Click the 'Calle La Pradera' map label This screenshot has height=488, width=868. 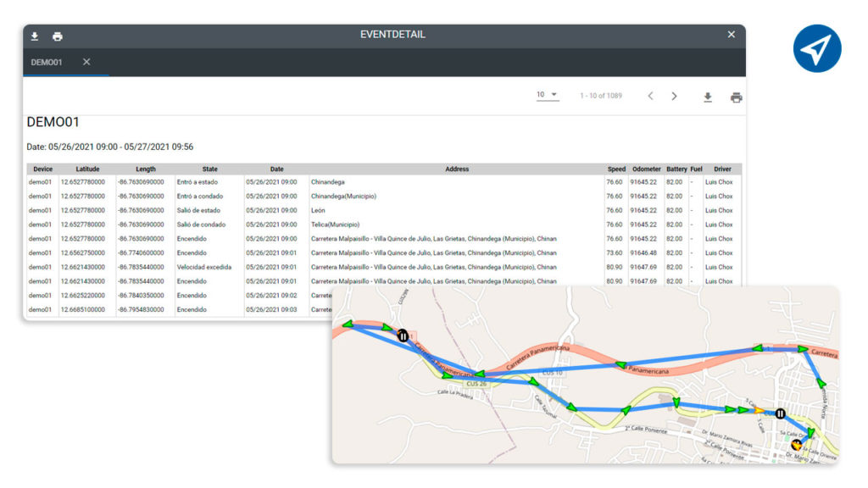tap(455, 393)
